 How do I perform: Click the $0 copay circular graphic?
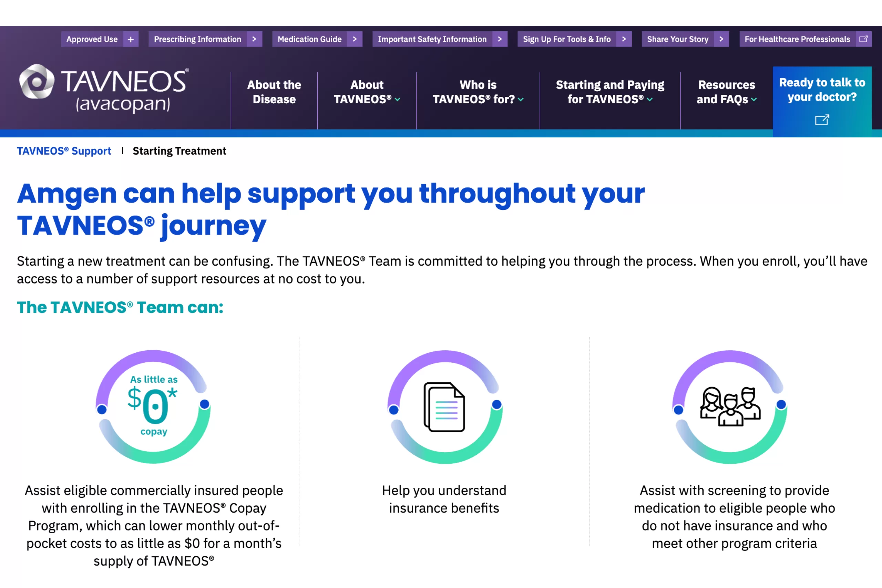(x=153, y=406)
